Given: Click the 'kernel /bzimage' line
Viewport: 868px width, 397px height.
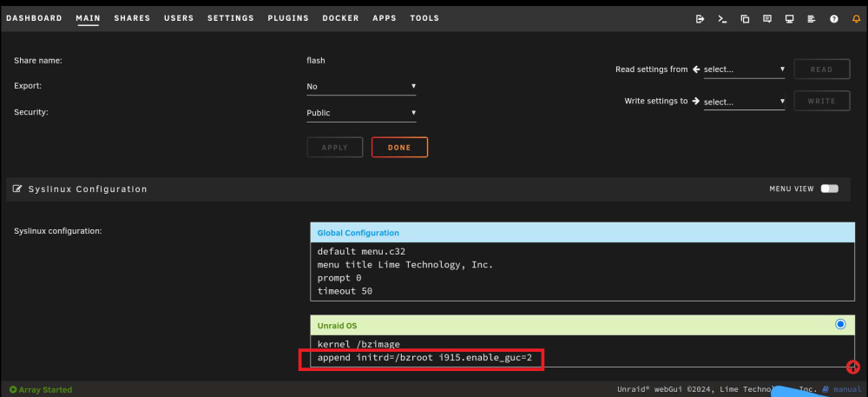Looking at the screenshot, I should [x=358, y=344].
